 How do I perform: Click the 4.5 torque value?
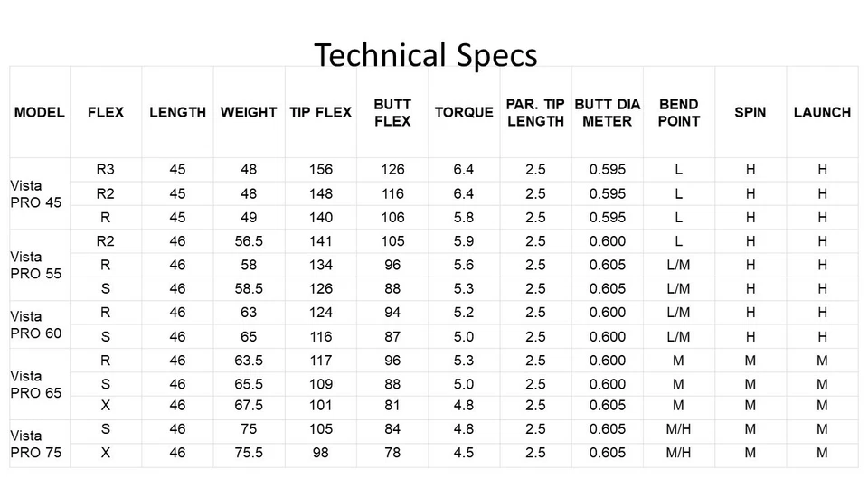click(x=464, y=453)
